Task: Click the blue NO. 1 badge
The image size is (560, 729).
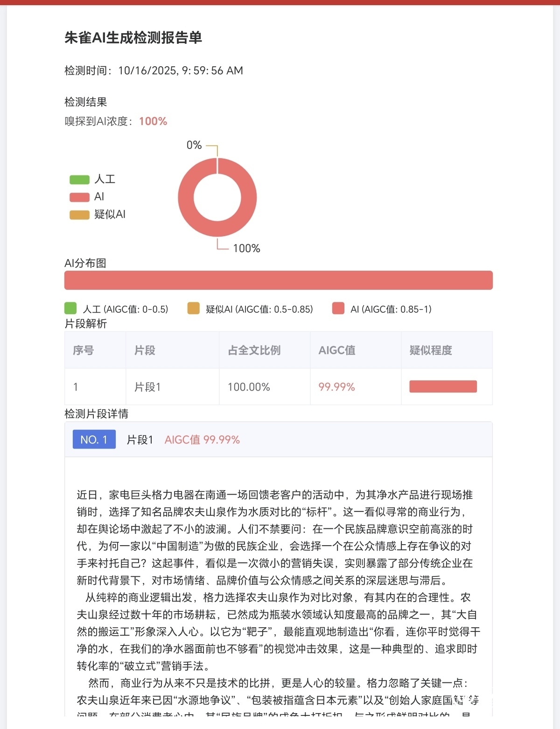Action: (94, 440)
